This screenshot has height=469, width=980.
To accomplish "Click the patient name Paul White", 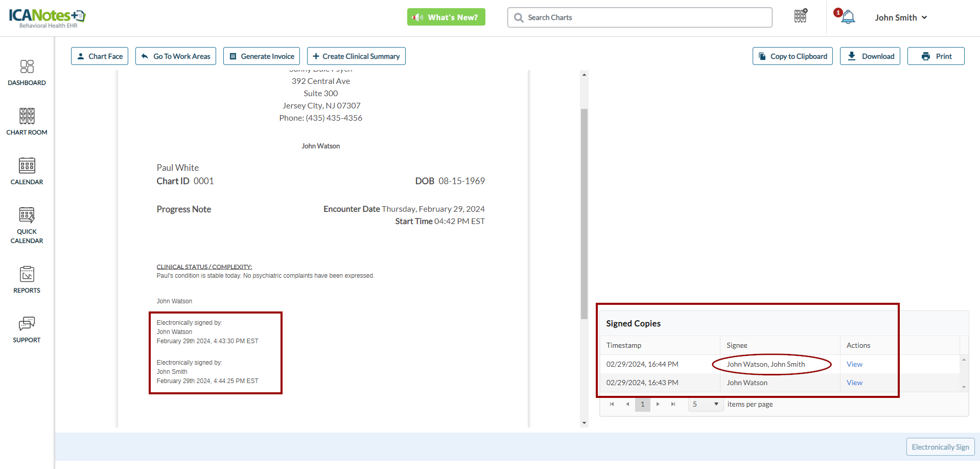I will [177, 168].
